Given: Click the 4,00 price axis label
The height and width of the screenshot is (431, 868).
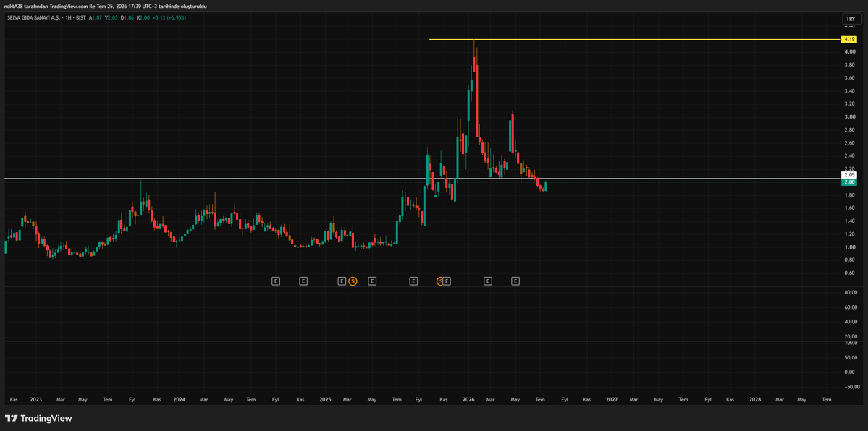Looking at the screenshot, I should [x=849, y=51].
